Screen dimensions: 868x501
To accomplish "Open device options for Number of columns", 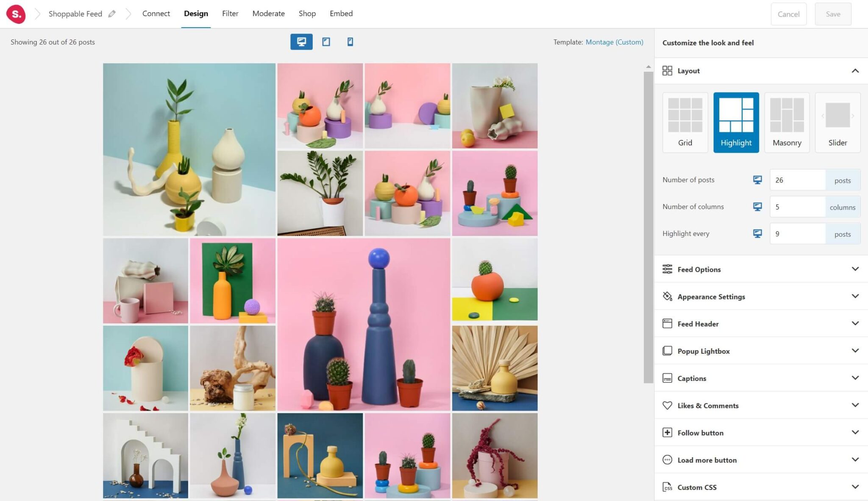I will (x=757, y=207).
